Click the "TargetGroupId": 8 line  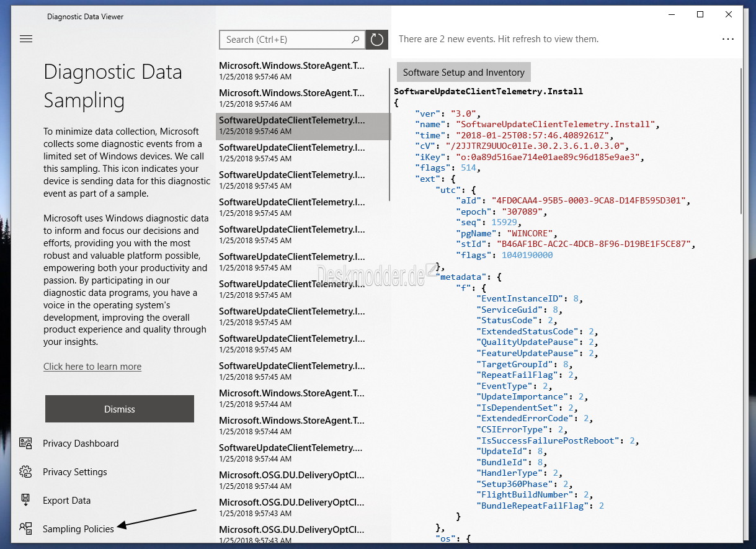[x=525, y=364]
